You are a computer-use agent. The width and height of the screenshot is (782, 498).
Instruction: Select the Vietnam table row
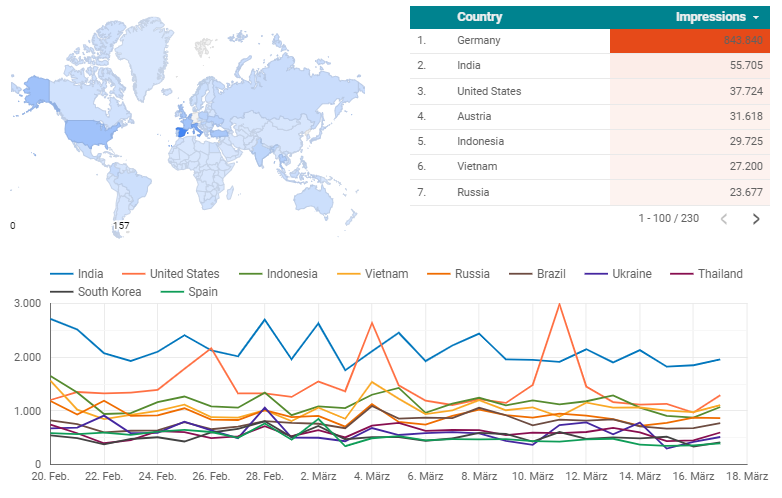589,166
